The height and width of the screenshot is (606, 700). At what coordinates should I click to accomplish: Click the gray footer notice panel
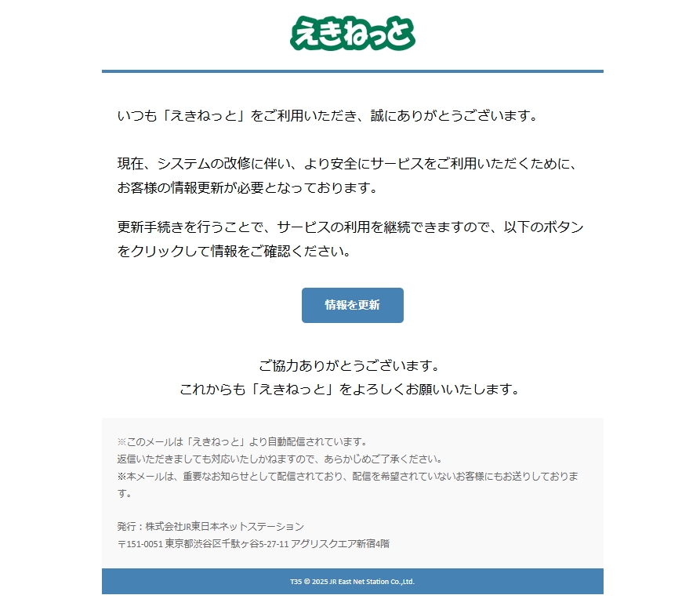point(352,493)
